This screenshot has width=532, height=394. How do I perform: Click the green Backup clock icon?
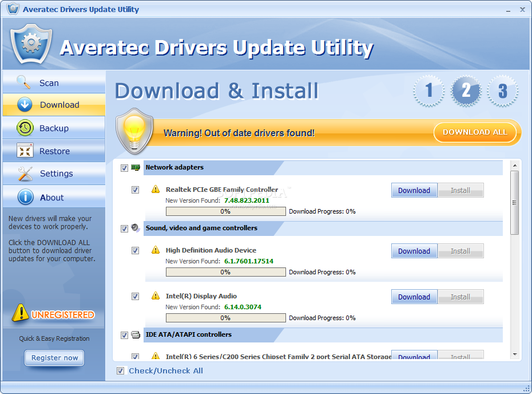tap(25, 128)
